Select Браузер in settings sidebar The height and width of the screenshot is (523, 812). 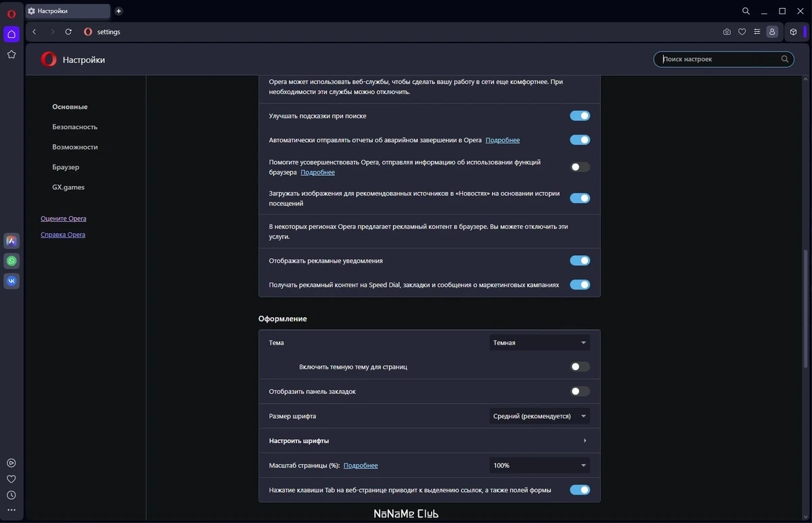tap(66, 167)
